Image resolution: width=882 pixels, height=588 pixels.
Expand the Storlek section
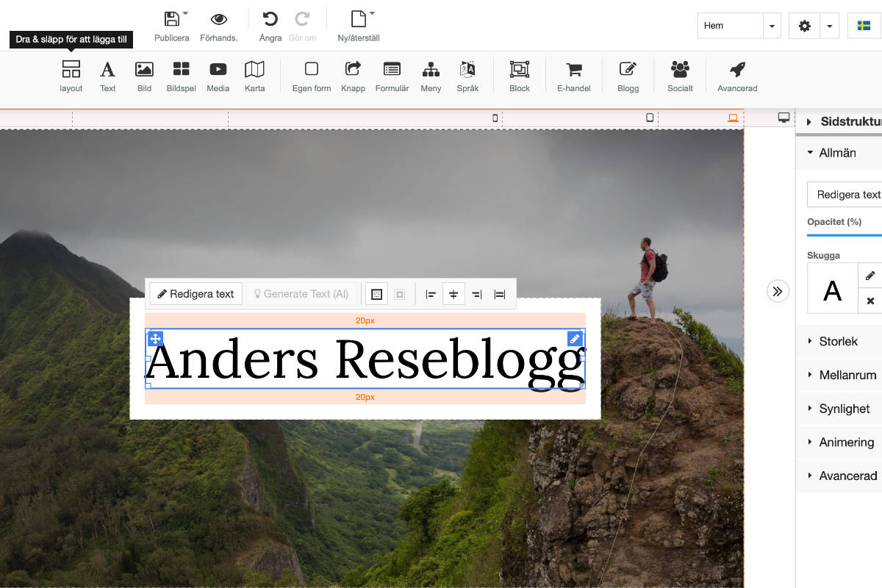(839, 341)
